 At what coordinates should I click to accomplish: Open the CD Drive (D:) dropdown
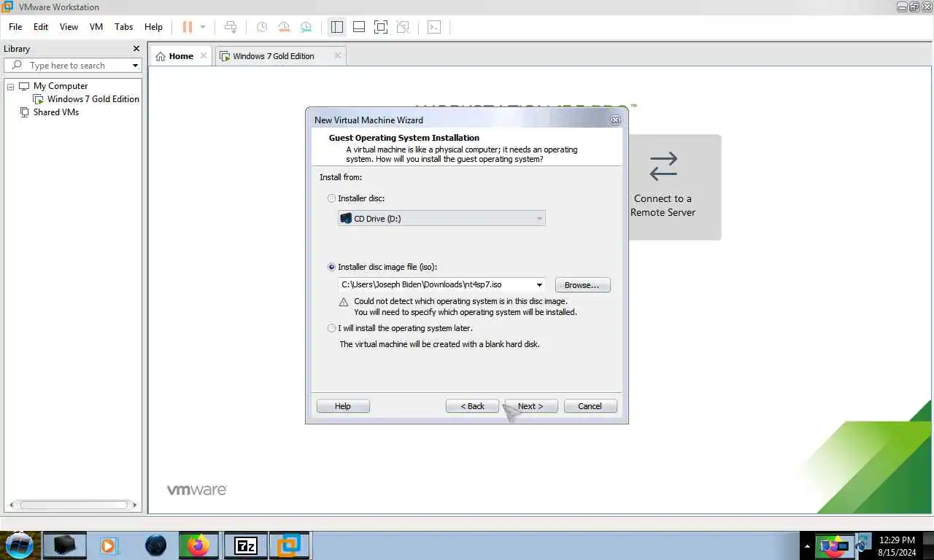tap(441, 218)
